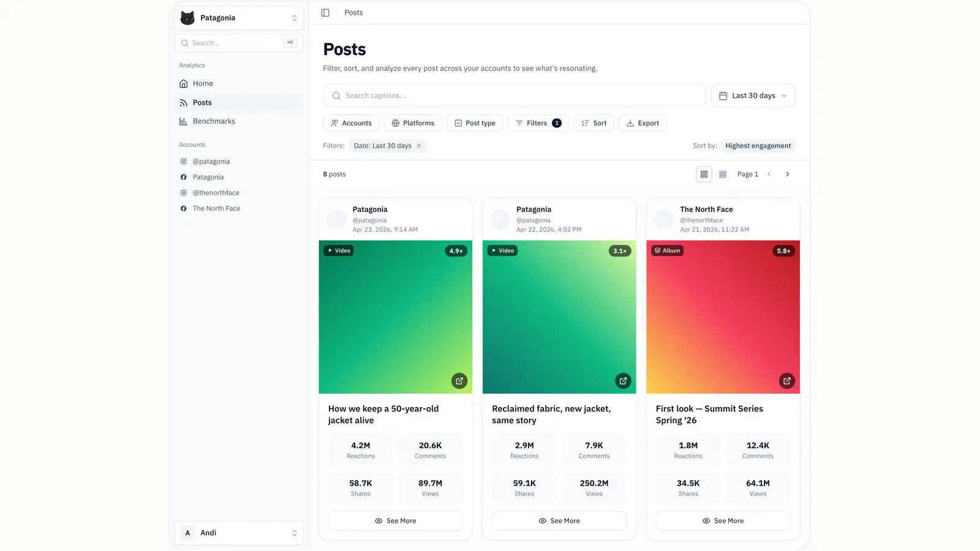
Task: Open the Post type filter
Action: [x=475, y=123]
